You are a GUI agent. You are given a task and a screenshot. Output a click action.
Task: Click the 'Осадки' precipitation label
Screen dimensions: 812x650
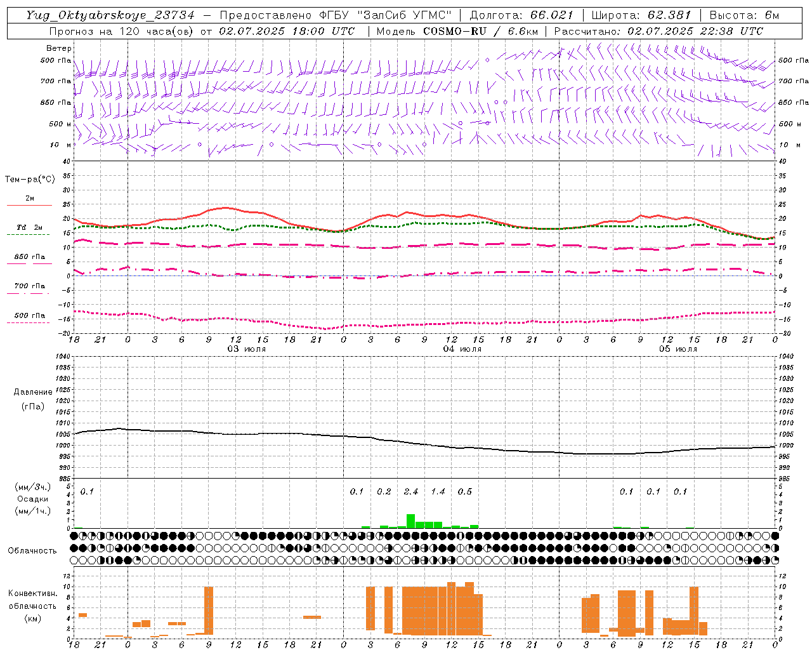(x=33, y=499)
